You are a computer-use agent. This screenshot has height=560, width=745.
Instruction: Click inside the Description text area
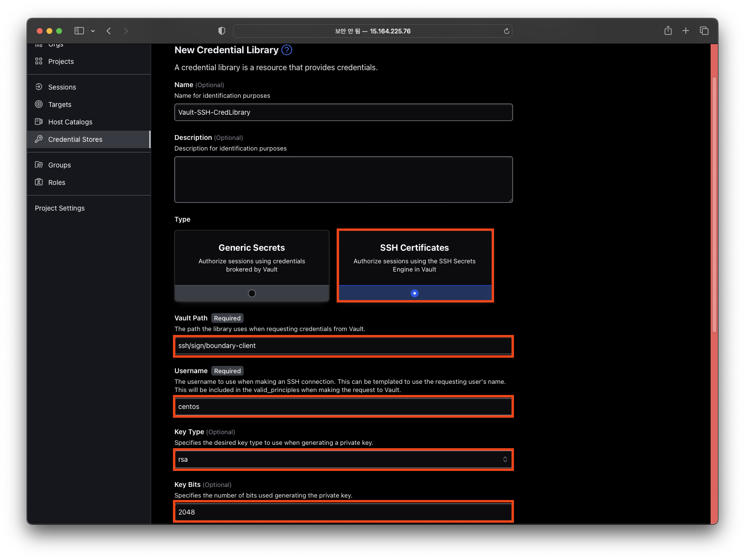[343, 180]
